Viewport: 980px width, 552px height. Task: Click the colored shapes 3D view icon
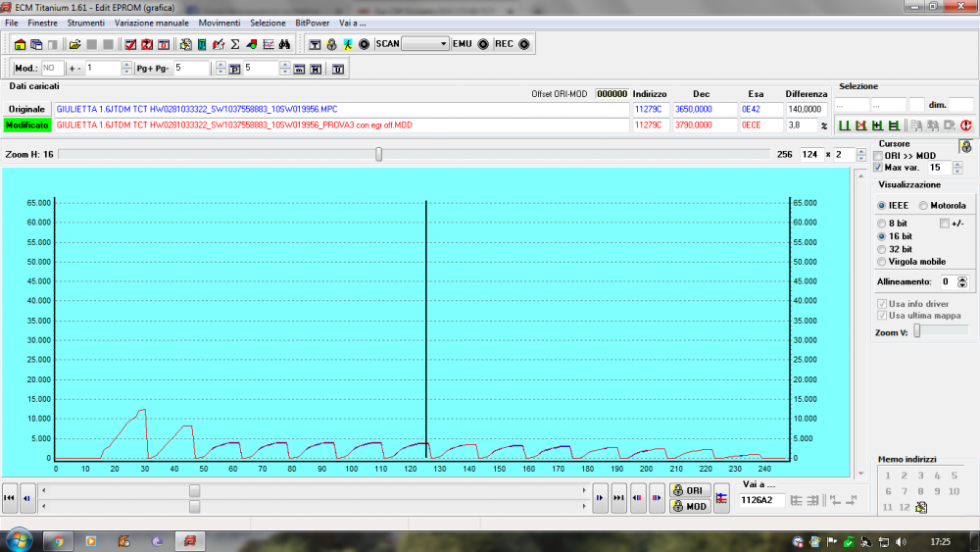pos(252,44)
